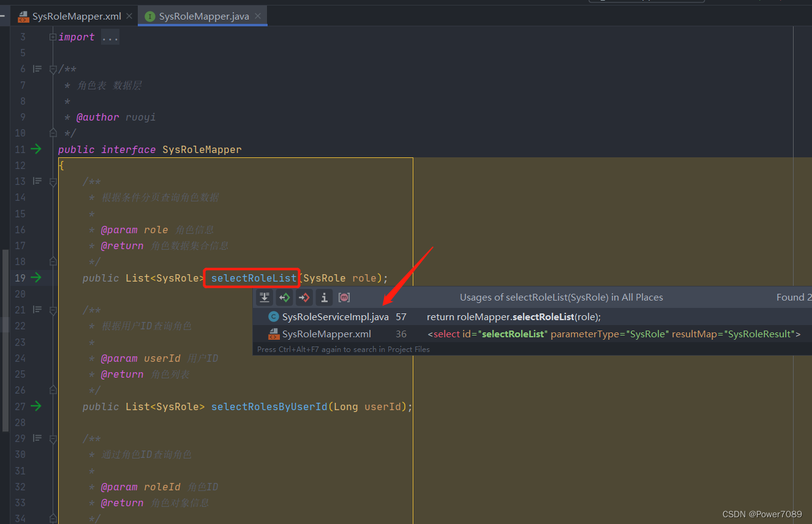Open the SysRoleServiceImpl.java usage row
The image size is (812, 524).
pos(532,317)
